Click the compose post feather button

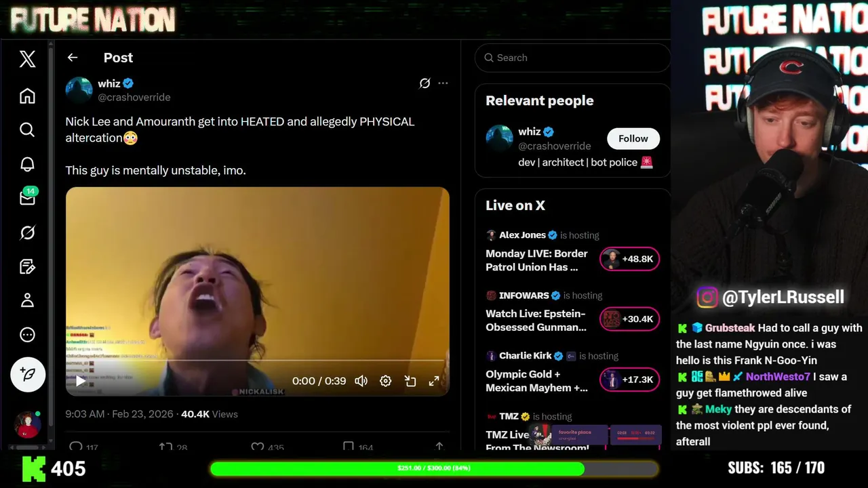(x=28, y=374)
